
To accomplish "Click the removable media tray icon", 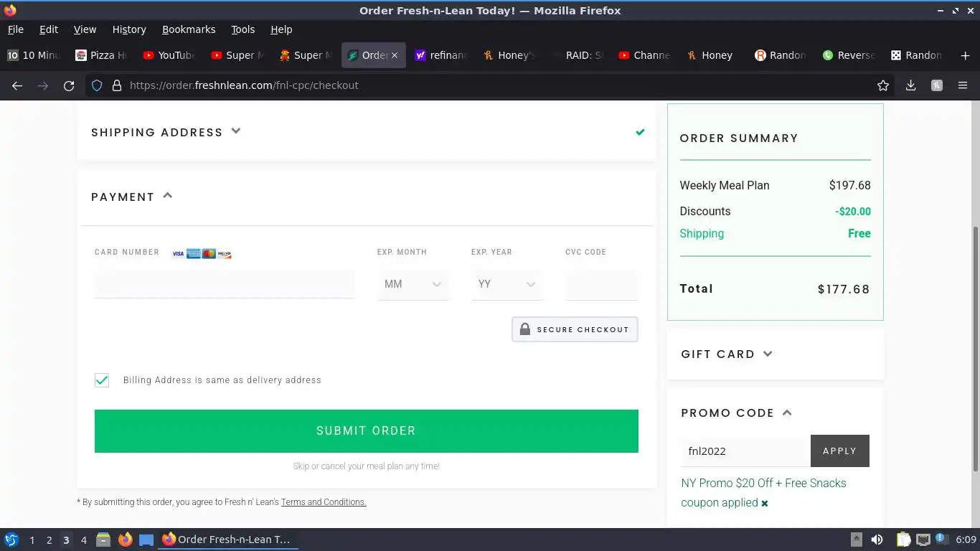I will click(857, 540).
